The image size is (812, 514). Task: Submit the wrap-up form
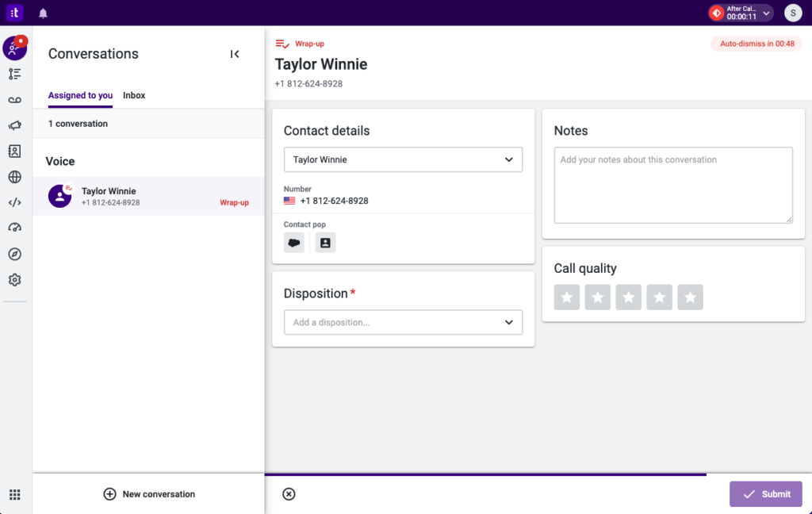[x=766, y=494]
